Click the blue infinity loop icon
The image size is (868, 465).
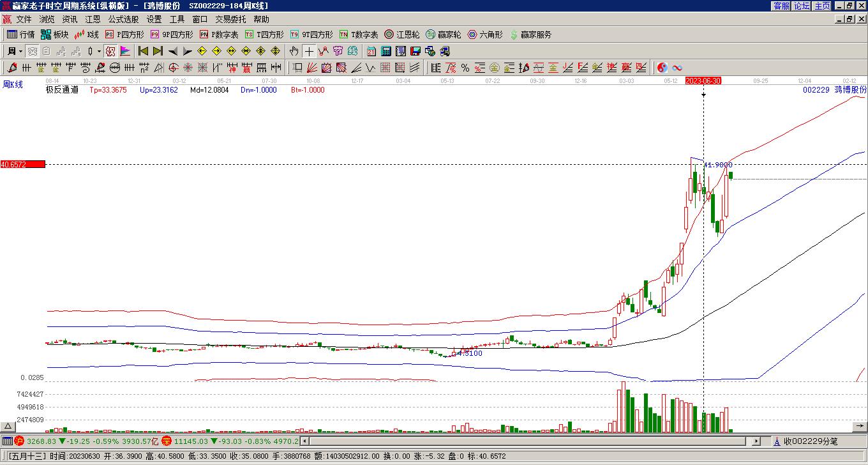click(x=677, y=68)
